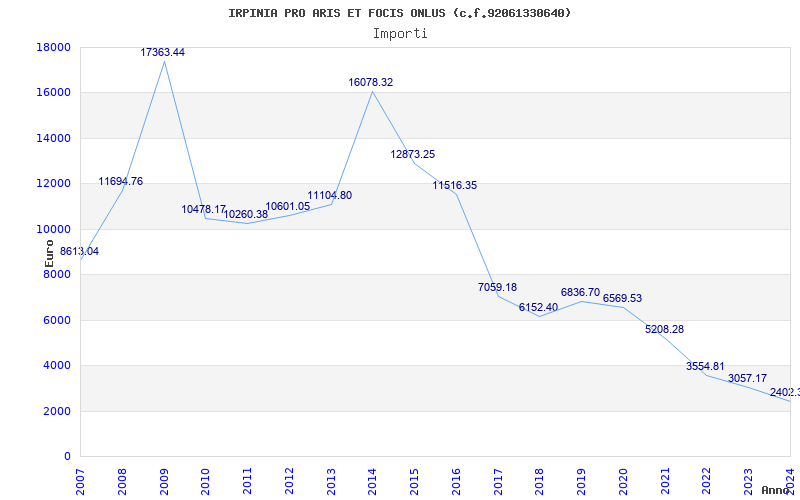This screenshot has height=500, width=800.
Task: Click the y-axis tick 2000
Action: pos(57,411)
